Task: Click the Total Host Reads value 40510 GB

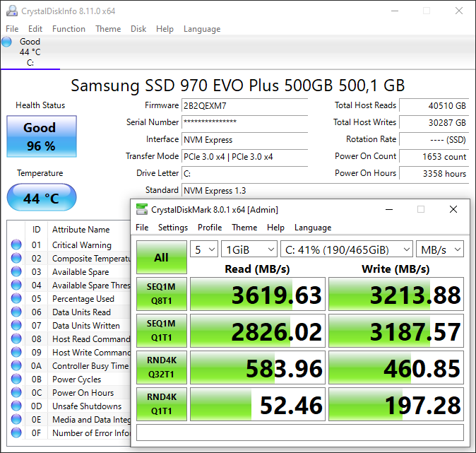Action: point(434,106)
